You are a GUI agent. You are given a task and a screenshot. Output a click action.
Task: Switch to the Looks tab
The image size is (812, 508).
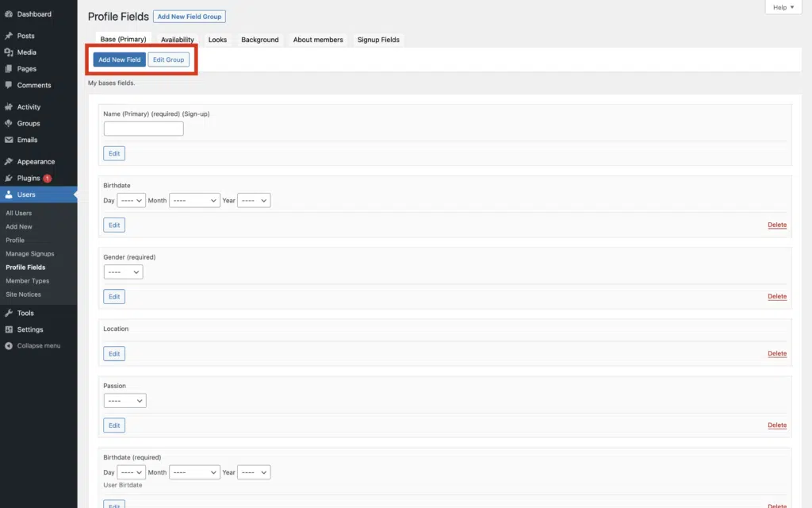(217, 40)
